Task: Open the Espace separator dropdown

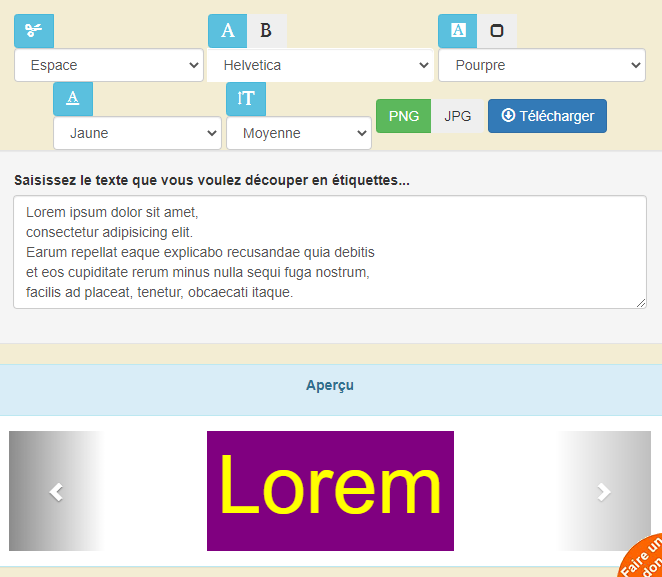Action: point(109,65)
